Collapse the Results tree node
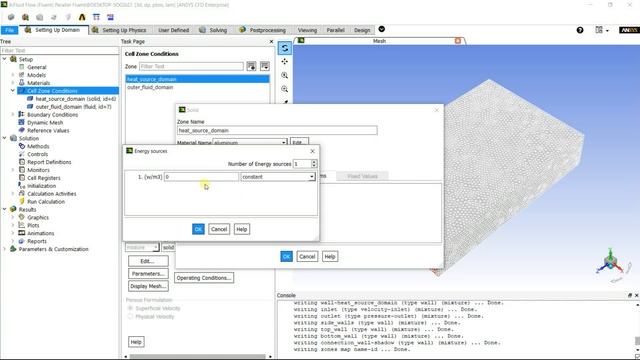Image resolution: width=640 pixels, height=360 pixels. [x=5, y=209]
